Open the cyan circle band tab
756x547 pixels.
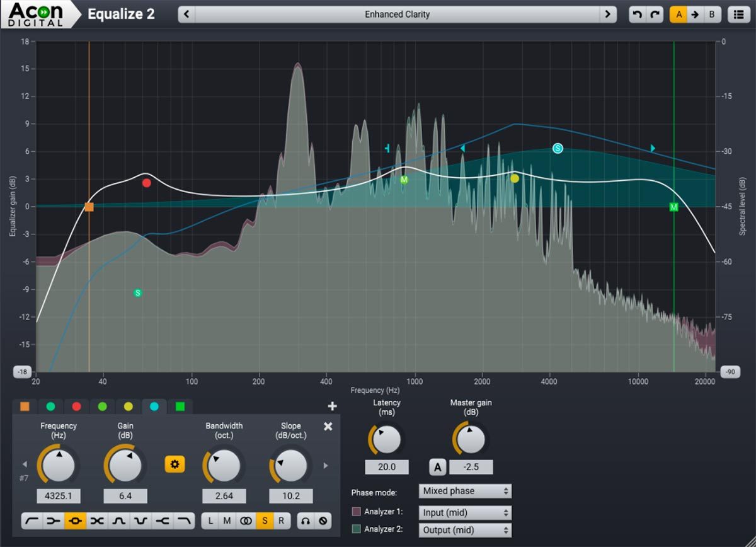[154, 406]
